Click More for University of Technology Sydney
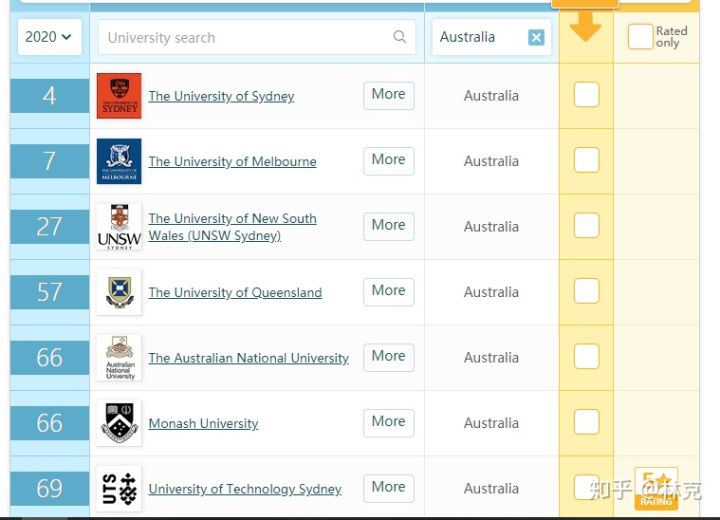The width and height of the screenshot is (720, 520). pos(388,488)
